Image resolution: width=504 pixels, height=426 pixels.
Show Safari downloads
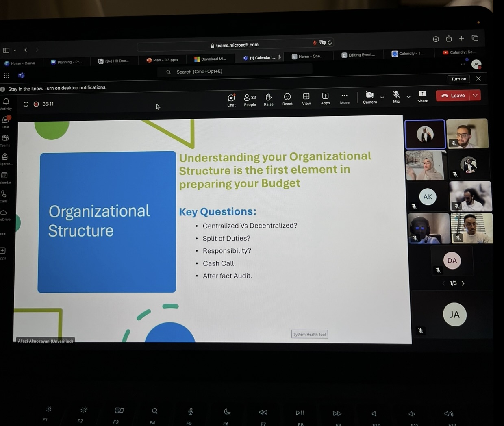pyautogui.click(x=436, y=39)
